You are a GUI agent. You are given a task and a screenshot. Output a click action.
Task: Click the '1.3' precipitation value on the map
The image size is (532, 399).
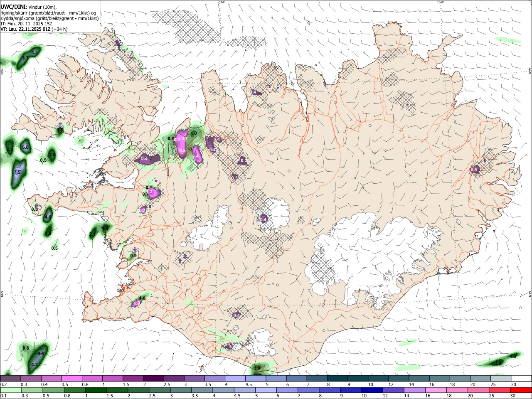512,356
